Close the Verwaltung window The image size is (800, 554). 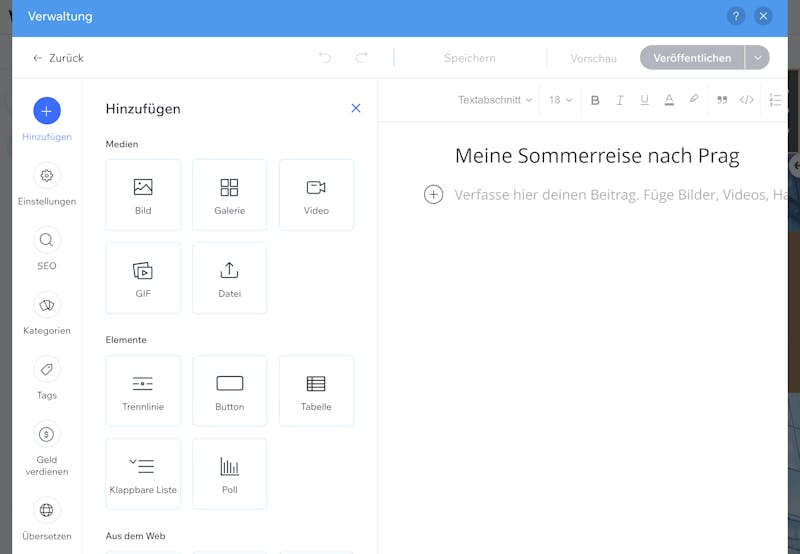pyautogui.click(x=763, y=16)
